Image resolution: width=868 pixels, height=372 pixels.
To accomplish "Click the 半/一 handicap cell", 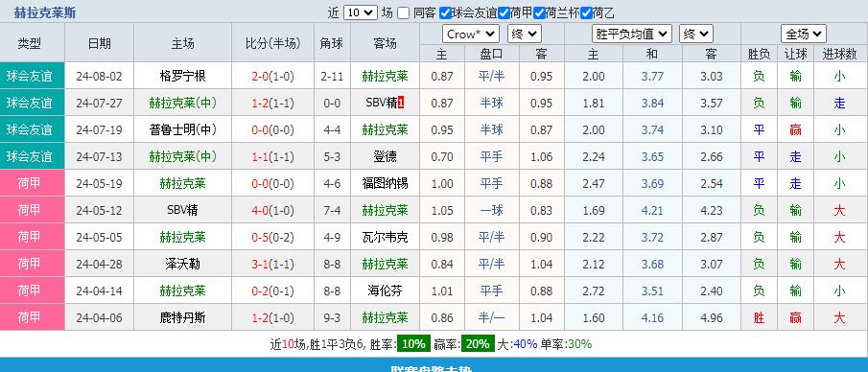I will click(492, 317).
